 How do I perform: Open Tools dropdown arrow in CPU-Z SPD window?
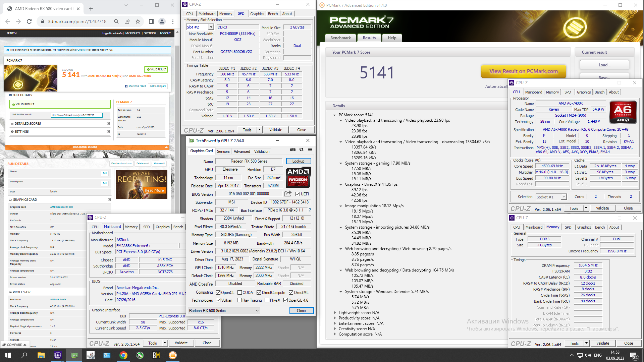(259, 130)
